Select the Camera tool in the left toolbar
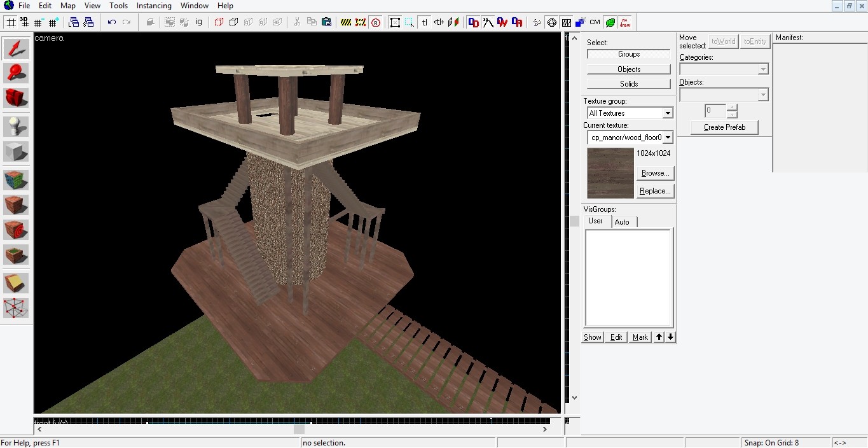This screenshot has height=448, width=868. pos(16,99)
